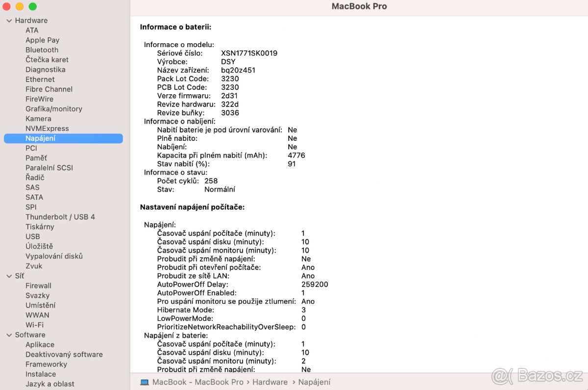This screenshot has height=390, width=588.
Task: Click Hardware in the path bar
Action: coord(269,382)
